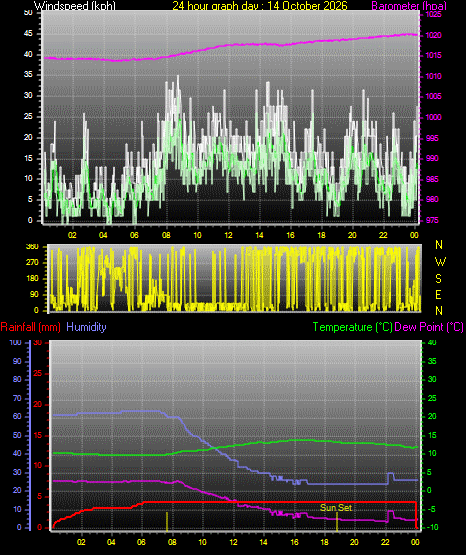The height and width of the screenshot is (555, 466).
Task: Click the 1020 barometer axis value
Action: [x=433, y=35]
